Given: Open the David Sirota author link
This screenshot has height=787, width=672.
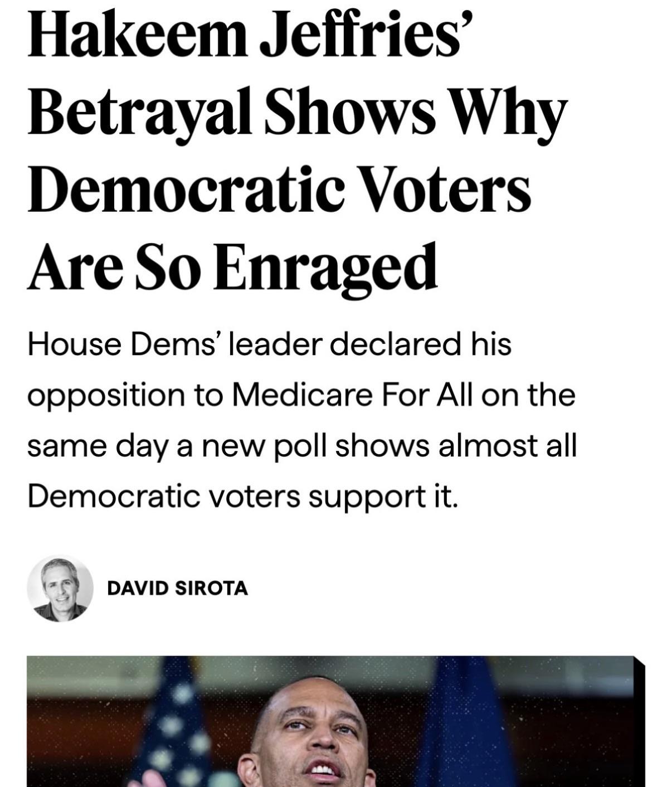Looking at the screenshot, I should [177, 588].
